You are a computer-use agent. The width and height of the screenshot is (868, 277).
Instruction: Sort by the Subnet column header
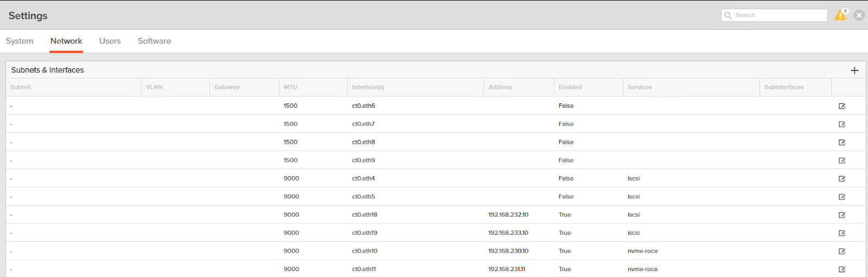coord(21,87)
